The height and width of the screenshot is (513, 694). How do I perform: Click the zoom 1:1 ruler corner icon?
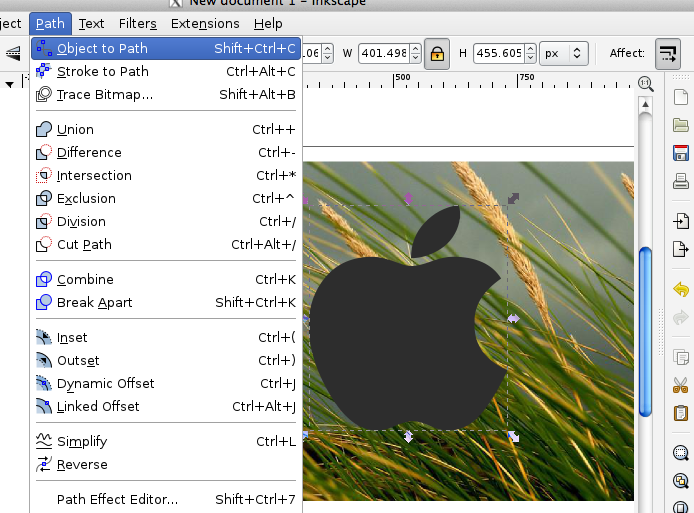tap(646, 83)
